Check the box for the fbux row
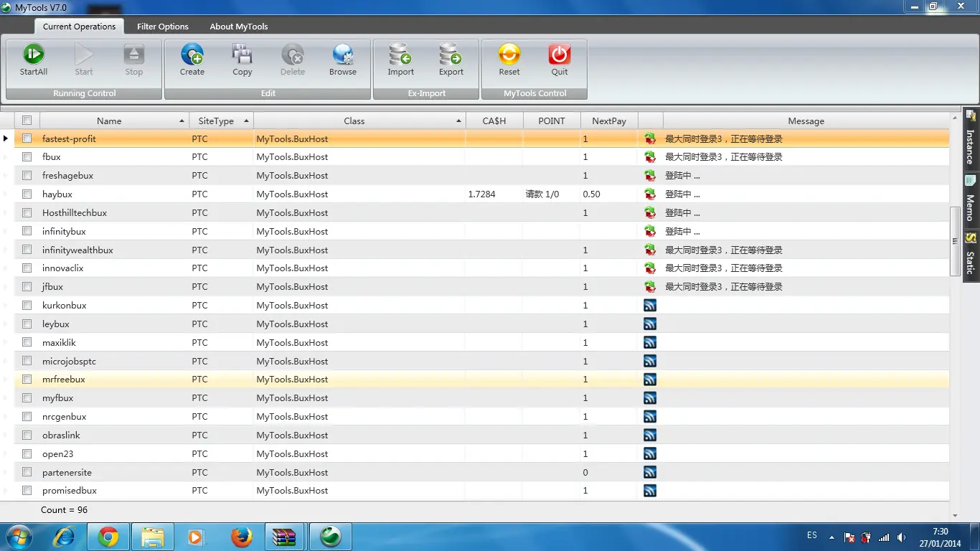This screenshot has width=980, height=551. pos(27,156)
